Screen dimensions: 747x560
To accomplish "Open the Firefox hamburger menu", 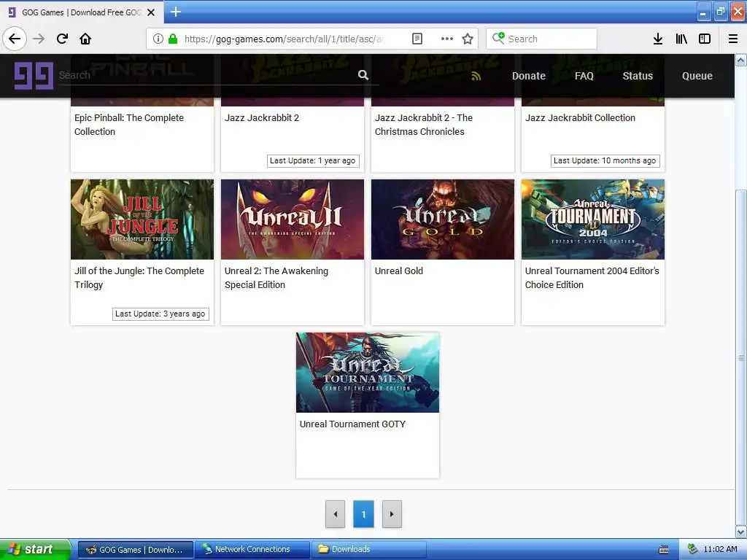I will click(733, 39).
